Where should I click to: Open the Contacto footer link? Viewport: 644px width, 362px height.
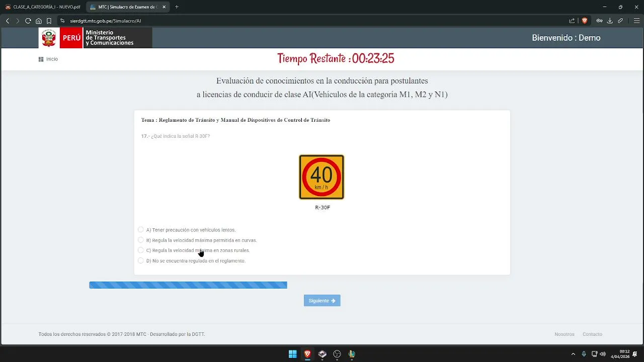click(x=592, y=334)
